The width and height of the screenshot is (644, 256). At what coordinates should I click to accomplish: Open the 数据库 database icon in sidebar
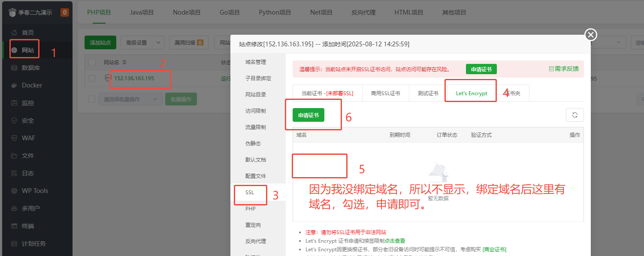pos(14,68)
